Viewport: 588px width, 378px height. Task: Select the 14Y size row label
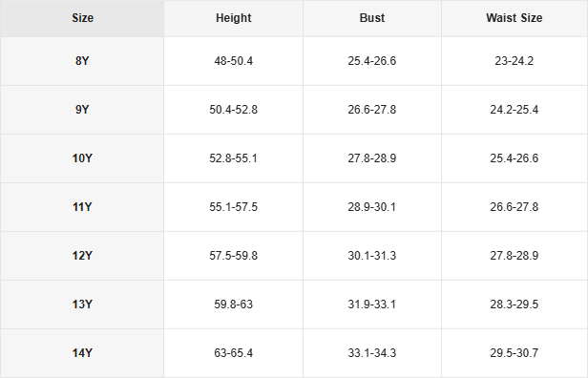[x=82, y=353]
